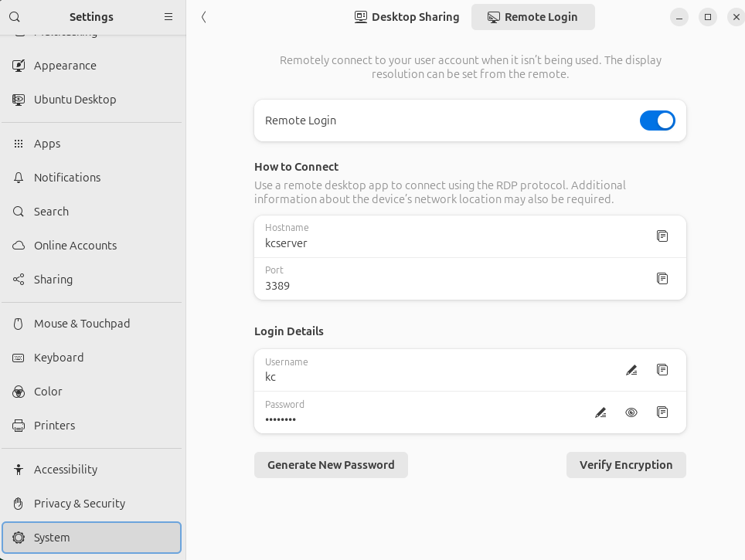Edit the username with the pencil icon
Viewport: 745px width, 560px height.
631,370
